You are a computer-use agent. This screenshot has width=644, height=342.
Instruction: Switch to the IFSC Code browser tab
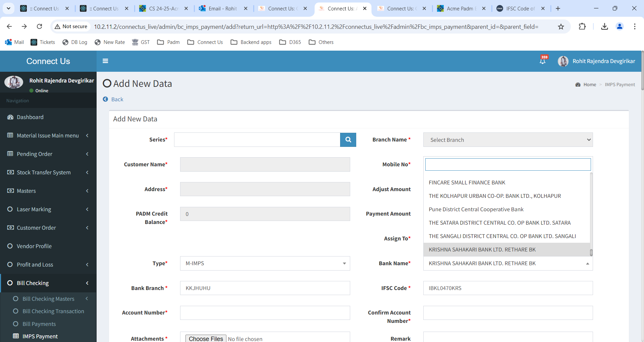[x=520, y=8]
